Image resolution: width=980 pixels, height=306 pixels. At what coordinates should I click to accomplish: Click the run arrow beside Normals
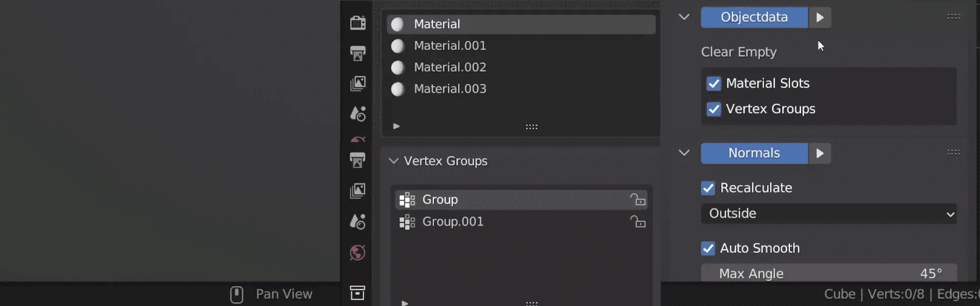[x=820, y=154]
